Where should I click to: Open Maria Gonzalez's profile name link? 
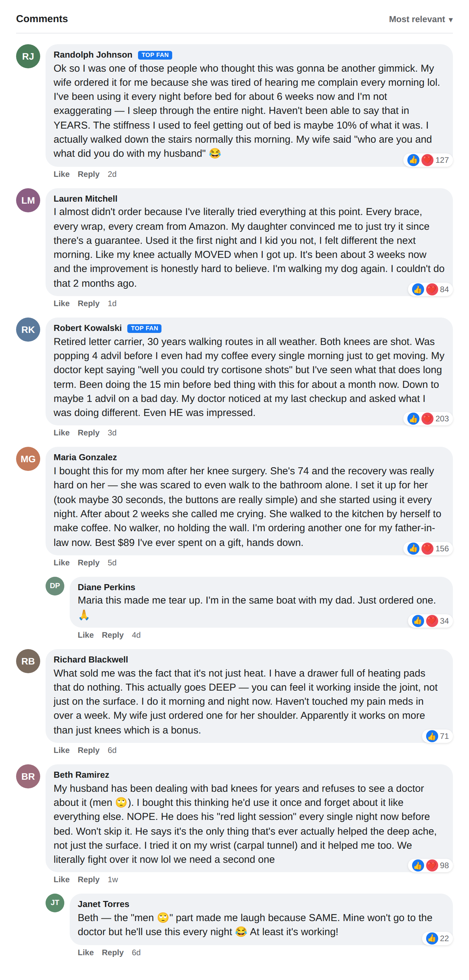coord(85,457)
